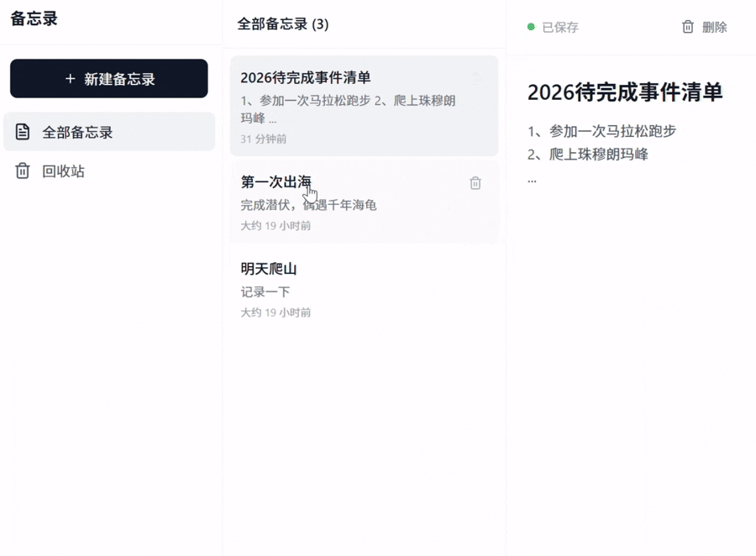Screen dimensions: 756x556
Task: Click the 31 分钟前 timestamp
Action: [x=263, y=139]
